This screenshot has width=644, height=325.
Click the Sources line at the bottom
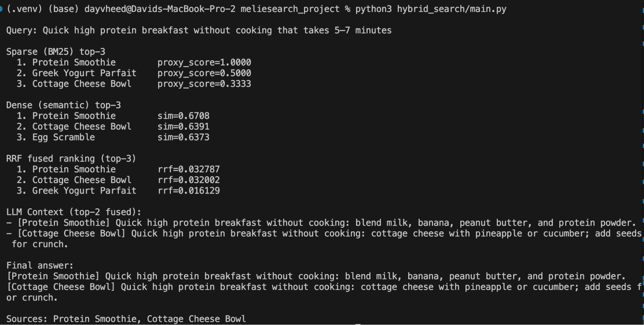(x=126, y=319)
